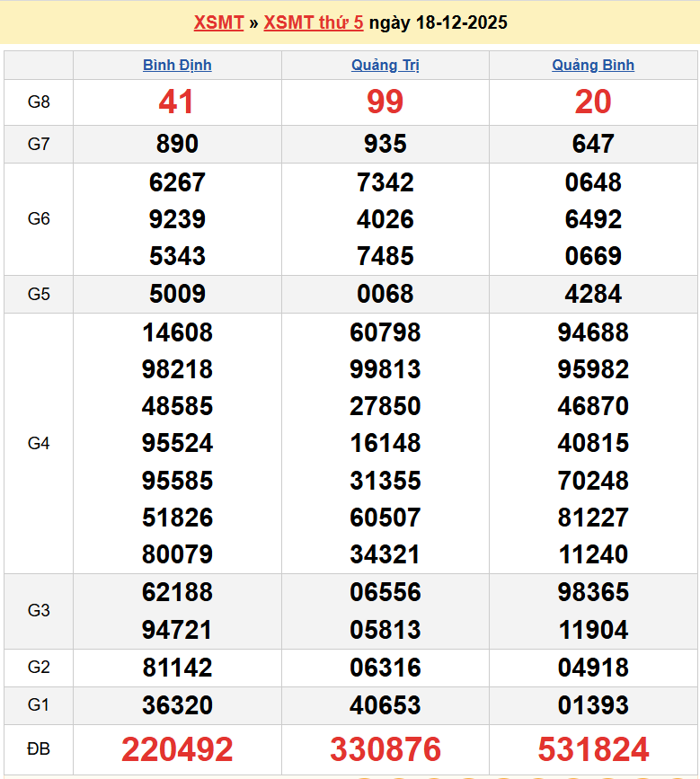Open the Quảng Bình province link
Image resolution: width=700 pixels, height=779 pixels.
point(593,65)
